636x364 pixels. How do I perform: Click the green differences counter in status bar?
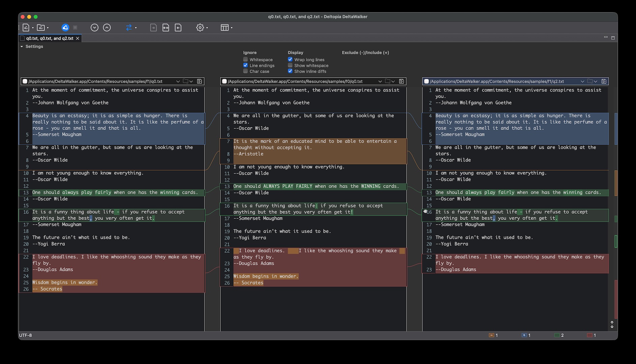coord(559,335)
